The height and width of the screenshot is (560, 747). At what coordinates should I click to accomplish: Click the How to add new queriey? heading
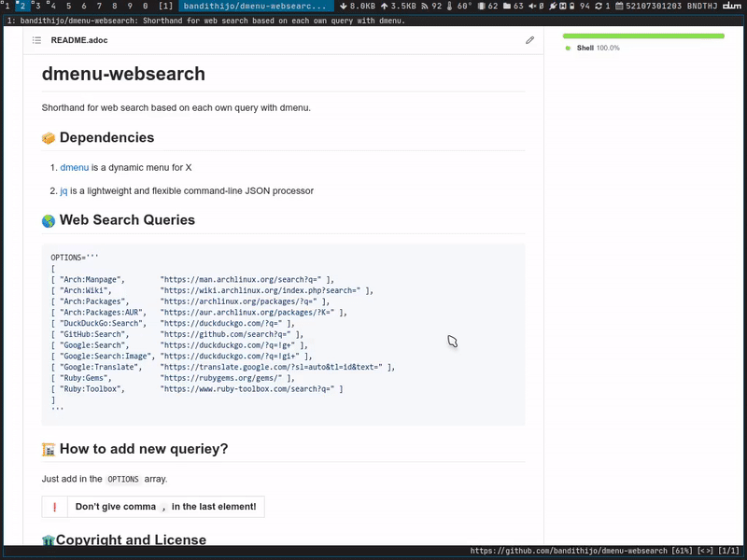point(144,449)
